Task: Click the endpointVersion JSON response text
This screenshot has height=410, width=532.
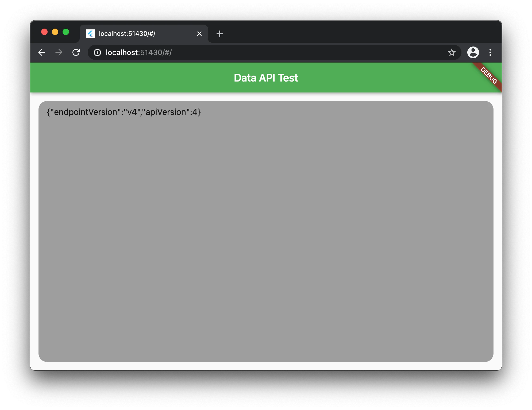Action: pyautogui.click(x=124, y=112)
